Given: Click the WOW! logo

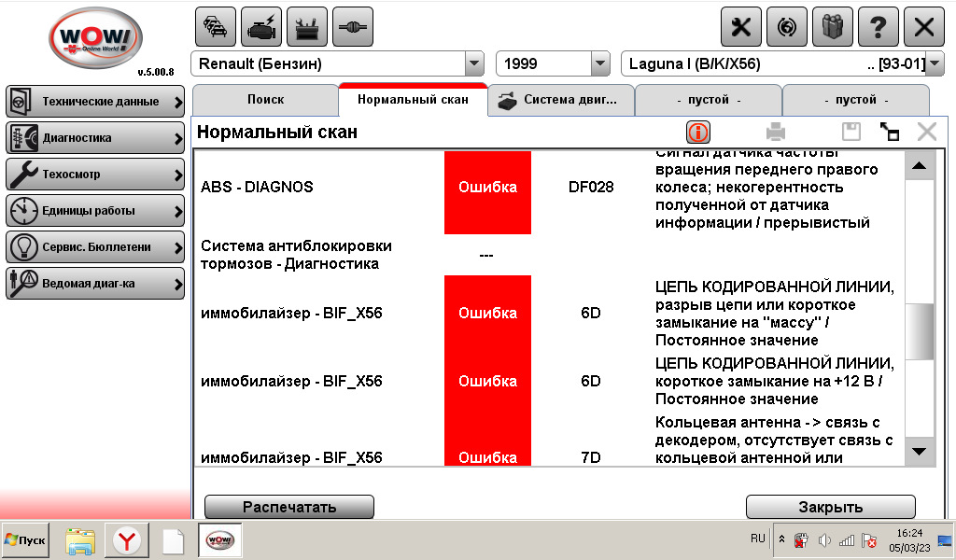Looking at the screenshot, I should (96, 39).
